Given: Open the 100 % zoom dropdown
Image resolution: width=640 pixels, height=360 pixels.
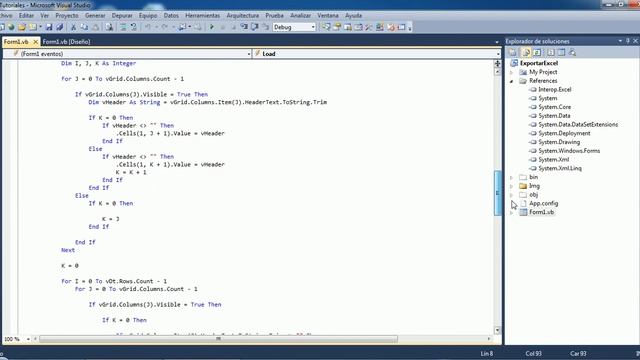Looking at the screenshot, I should [28, 339].
